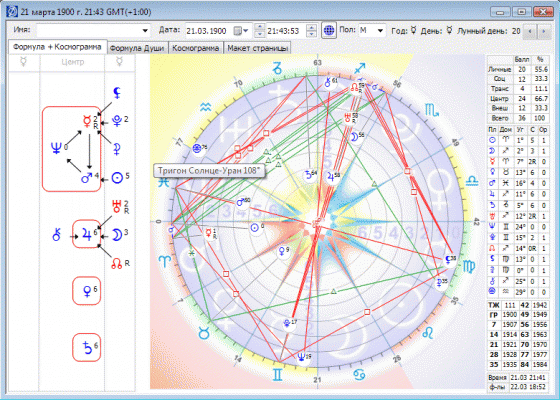
Task: Select the Макет страницы tab
Action: pos(257,48)
